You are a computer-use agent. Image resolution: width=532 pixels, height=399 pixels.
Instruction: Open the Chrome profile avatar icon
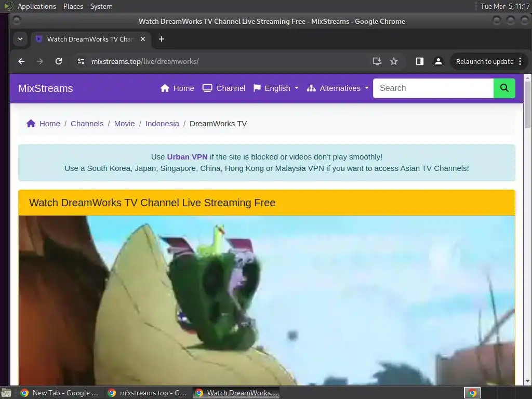tap(438, 61)
